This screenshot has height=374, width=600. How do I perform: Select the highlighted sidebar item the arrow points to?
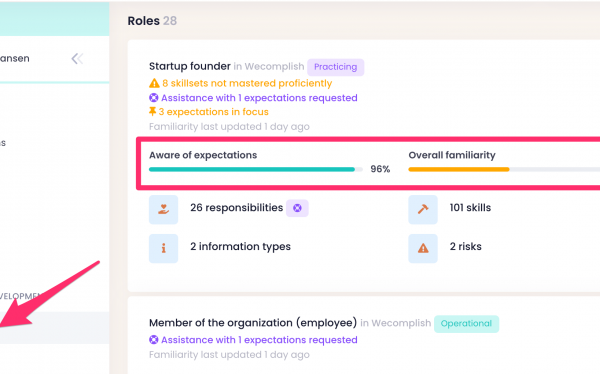pyautogui.click(x=54, y=328)
